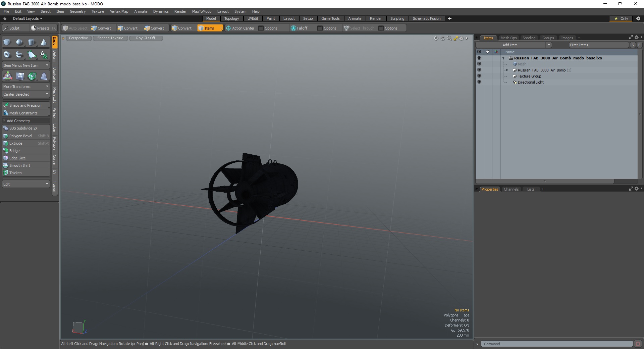Open Item Menu: New Item dropdown
This screenshot has height=349, width=644.
tap(26, 65)
